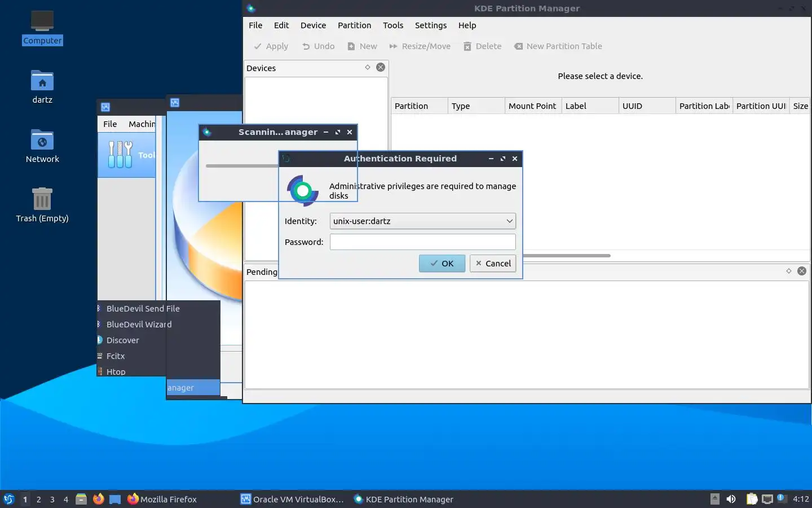Viewport: 812px width, 508px height.
Task: Open the Trash (Empty) desktop icon
Action: click(42, 205)
